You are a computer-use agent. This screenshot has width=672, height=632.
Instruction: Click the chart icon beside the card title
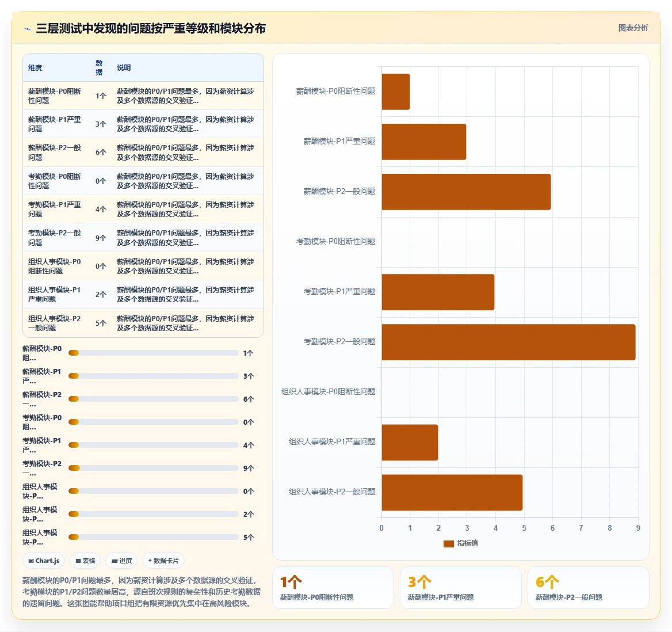coord(28,29)
